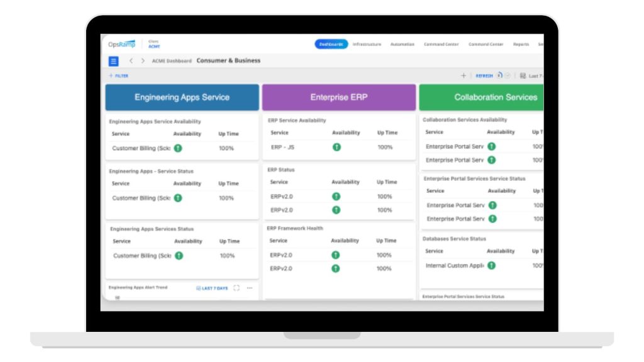
Task: Open the Reports tab
Action: tap(521, 45)
